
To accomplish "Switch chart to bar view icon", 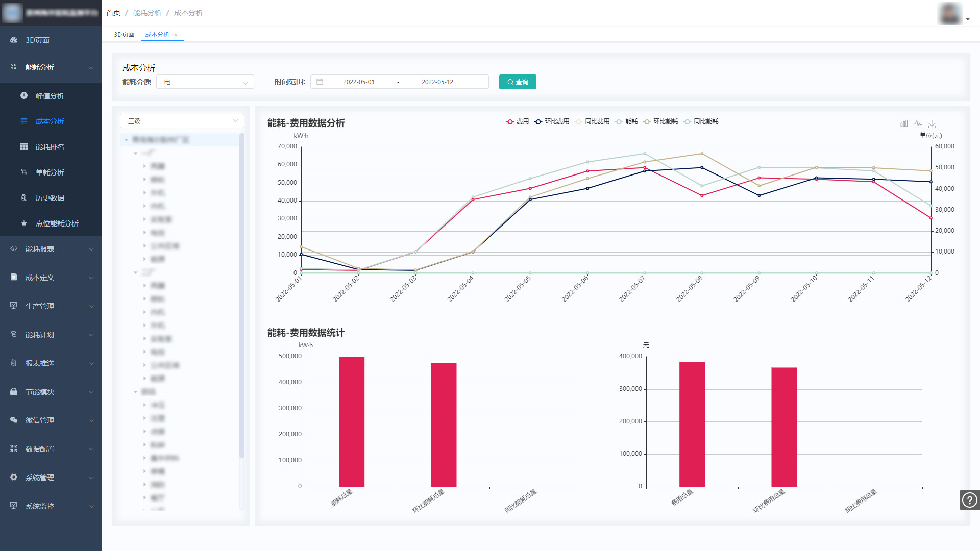I will pos(904,124).
